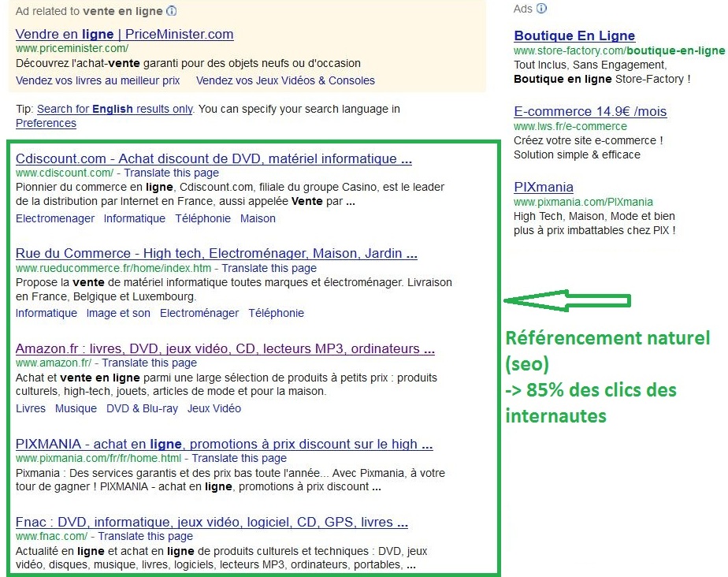
Task: Open 'Image et son' sitelink
Action: (x=118, y=313)
